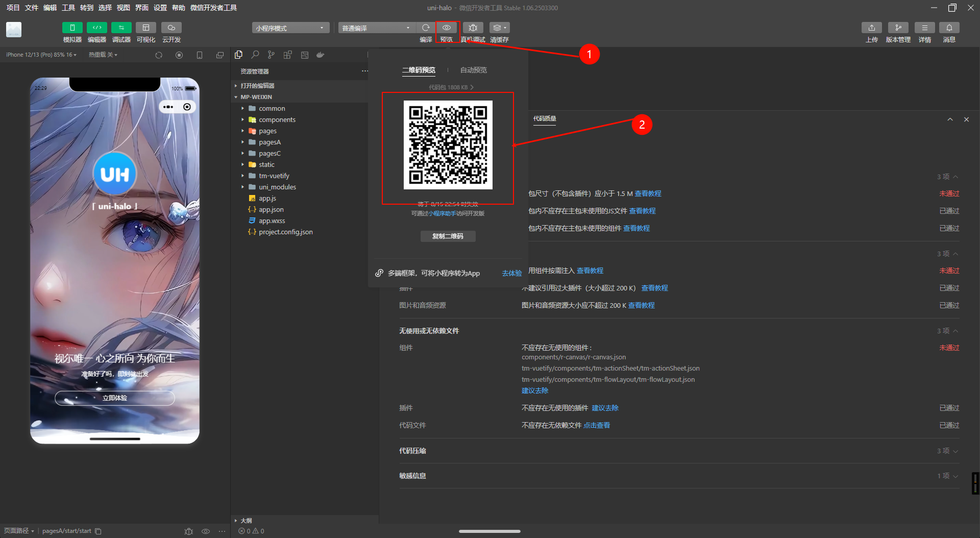Toggle the Visualization panel button
Image resolution: width=980 pixels, height=538 pixels.
pyautogui.click(x=146, y=28)
